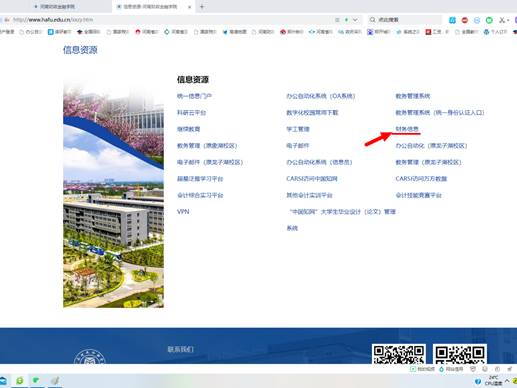
Task: Click the blue extension icon beside search box
Action: click(x=452, y=20)
